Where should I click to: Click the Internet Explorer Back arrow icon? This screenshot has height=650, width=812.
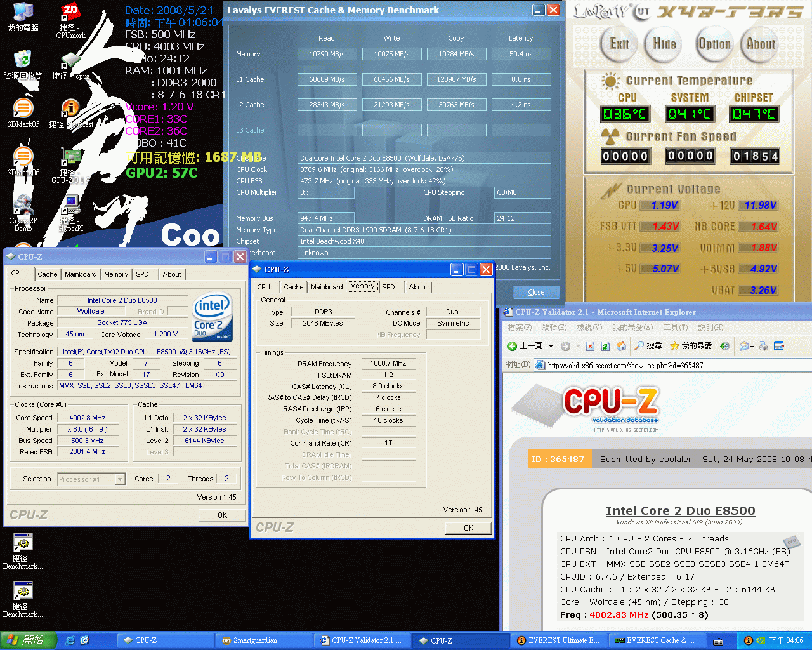(x=513, y=346)
